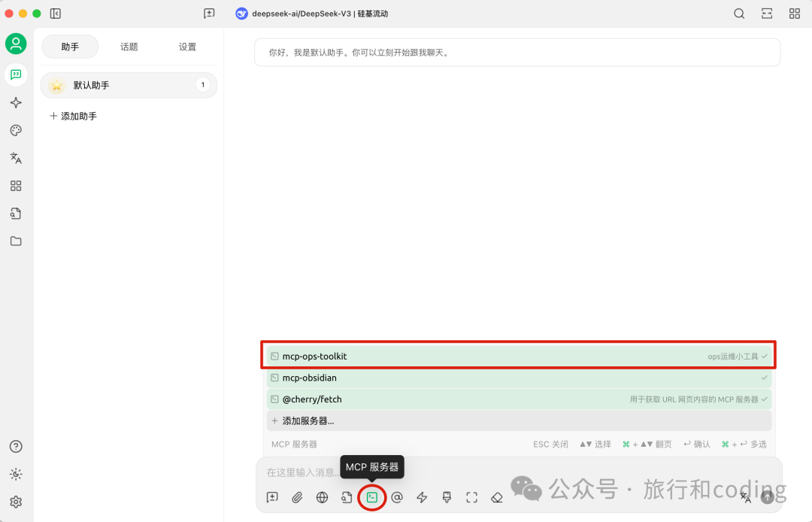The width and height of the screenshot is (812, 522).
Task: Open the translate icon in the sidebar
Action: [x=16, y=158]
